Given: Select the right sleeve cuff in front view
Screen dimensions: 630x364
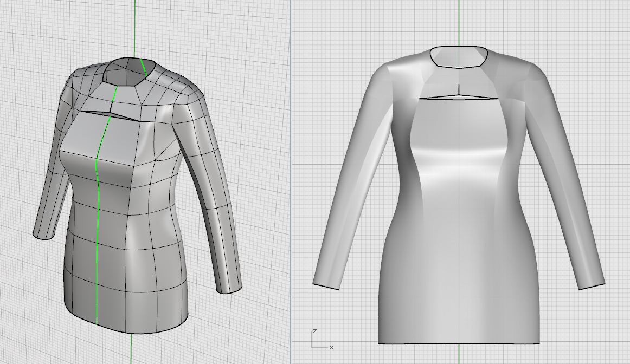Looking at the screenshot, I should (592, 287).
